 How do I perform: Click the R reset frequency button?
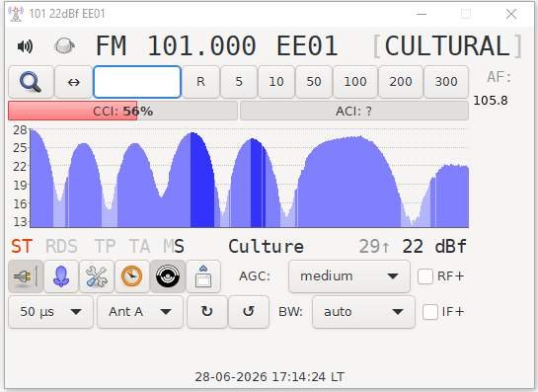pyautogui.click(x=200, y=82)
